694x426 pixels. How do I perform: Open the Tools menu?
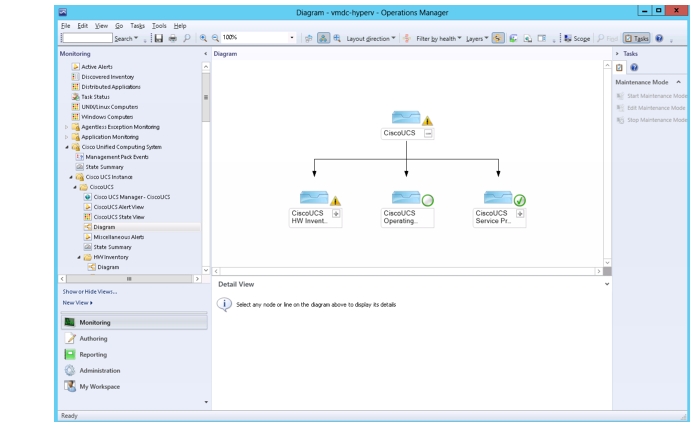[159, 26]
